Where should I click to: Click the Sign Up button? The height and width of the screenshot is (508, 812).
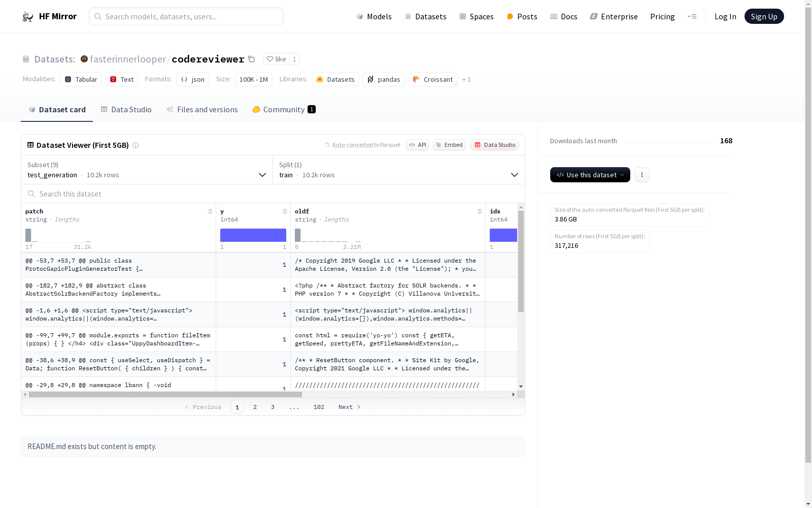(x=764, y=16)
